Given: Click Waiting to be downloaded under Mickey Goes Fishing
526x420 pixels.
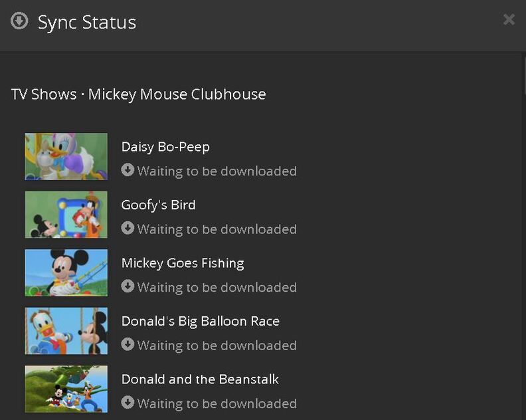Looking at the screenshot, I should coord(217,287).
